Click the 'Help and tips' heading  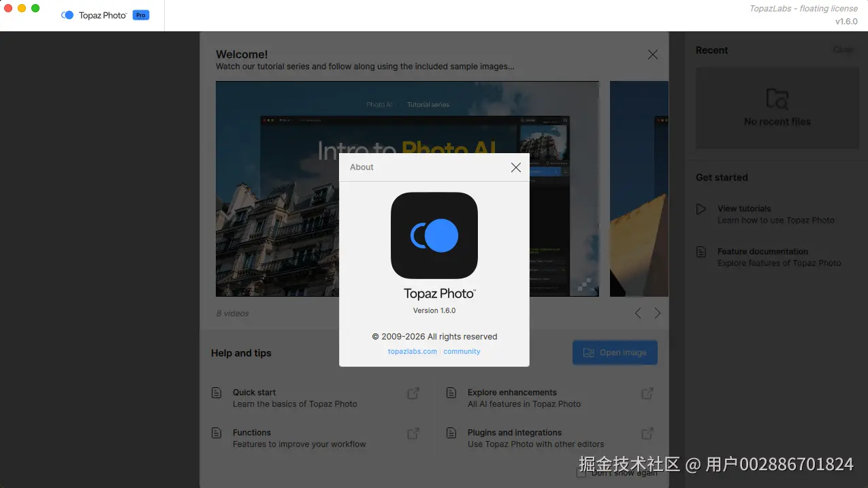tap(241, 353)
